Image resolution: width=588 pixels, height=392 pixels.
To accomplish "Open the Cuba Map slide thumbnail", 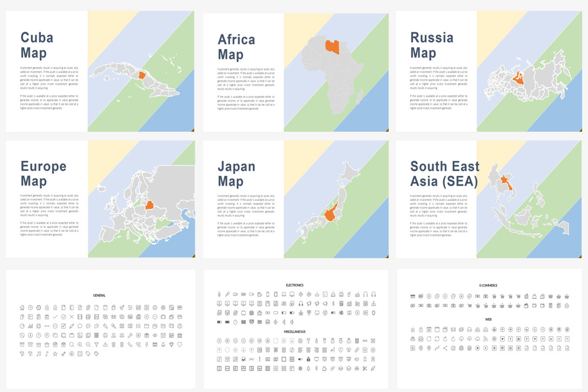I will coord(100,71).
